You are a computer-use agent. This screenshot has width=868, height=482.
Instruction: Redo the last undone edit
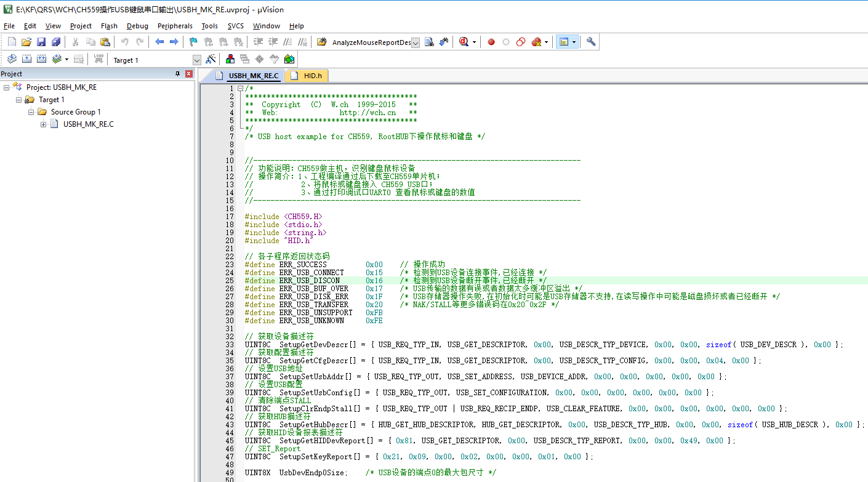140,42
